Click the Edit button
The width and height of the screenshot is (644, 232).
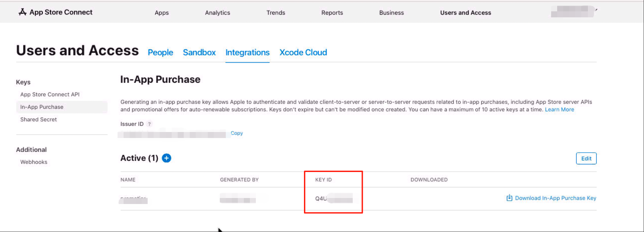[586, 158]
